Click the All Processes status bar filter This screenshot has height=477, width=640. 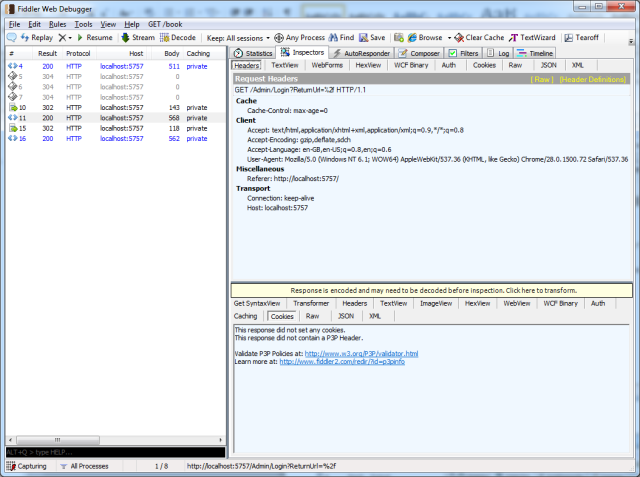point(84,466)
